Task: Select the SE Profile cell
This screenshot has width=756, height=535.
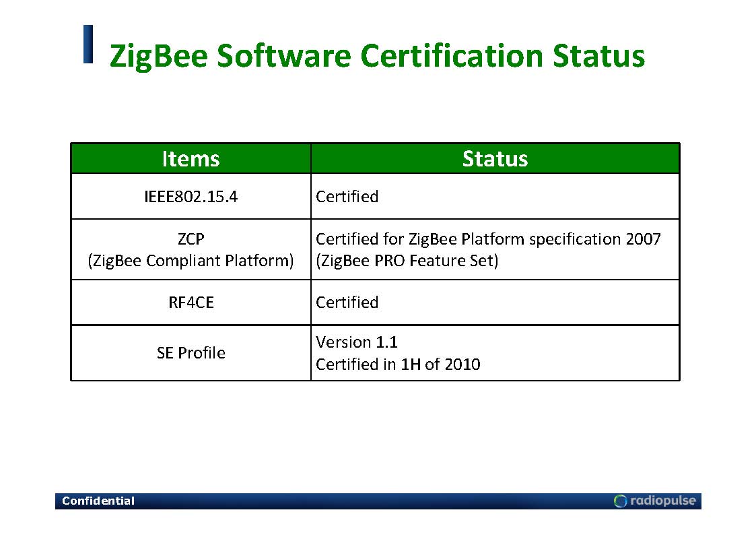Action: tap(191, 353)
